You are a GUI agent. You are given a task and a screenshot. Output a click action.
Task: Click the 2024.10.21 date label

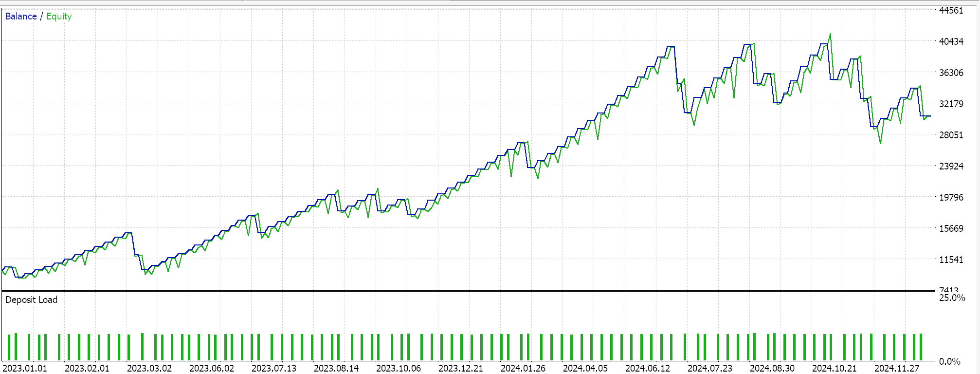(x=835, y=368)
